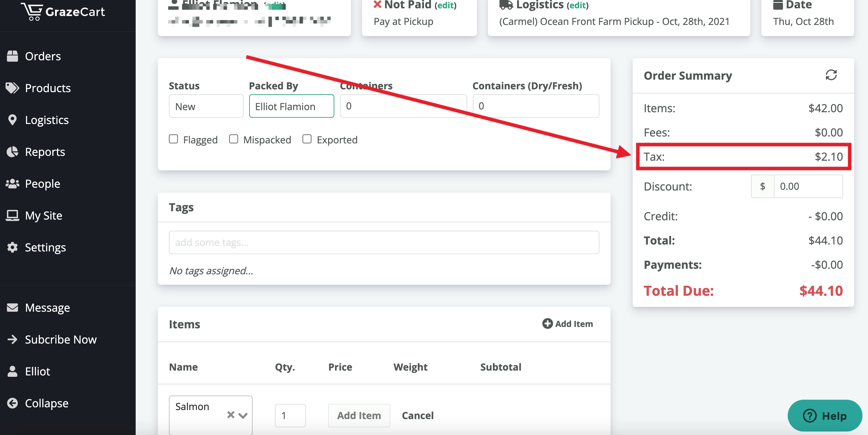Refresh the Order Summary with the reload icon

click(831, 75)
